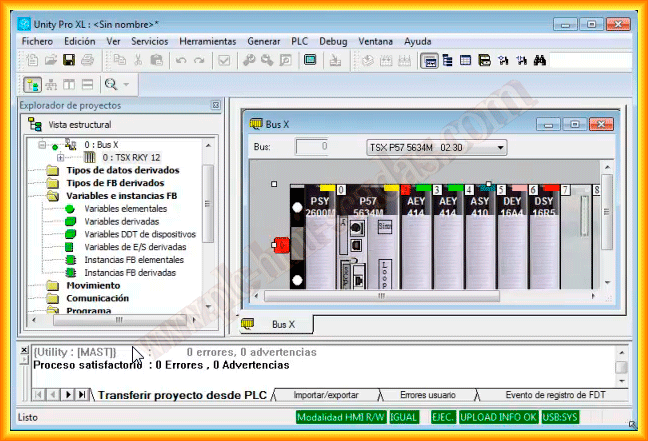648x441 pixels.
Task: Expand the TSX RKY 12 rack node
Action: pyautogui.click(x=60, y=157)
